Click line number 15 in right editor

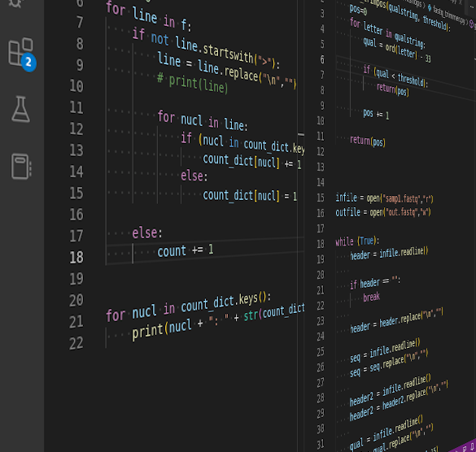pyautogui.click(x=321, y=198)
